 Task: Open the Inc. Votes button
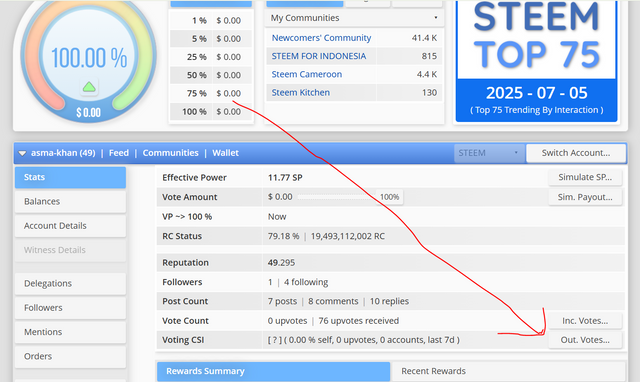585,321
